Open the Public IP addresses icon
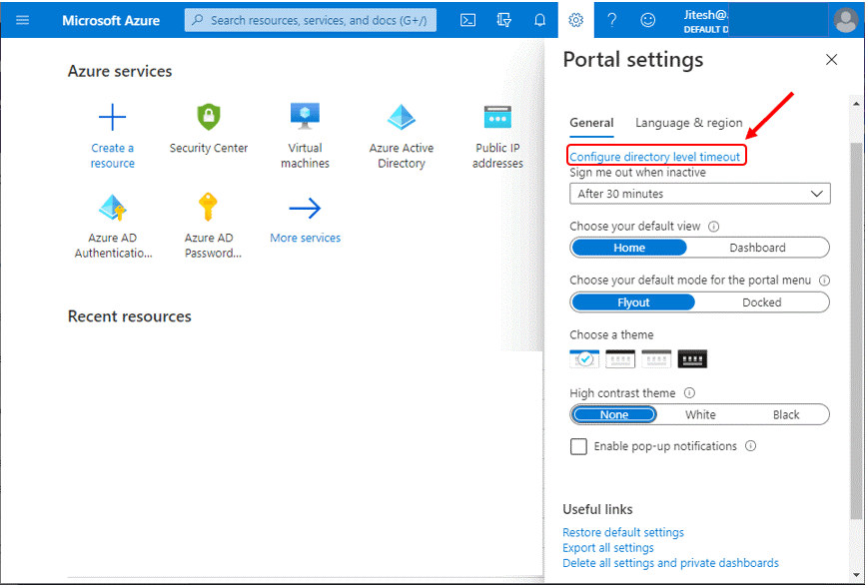 [x=497, y=117]
